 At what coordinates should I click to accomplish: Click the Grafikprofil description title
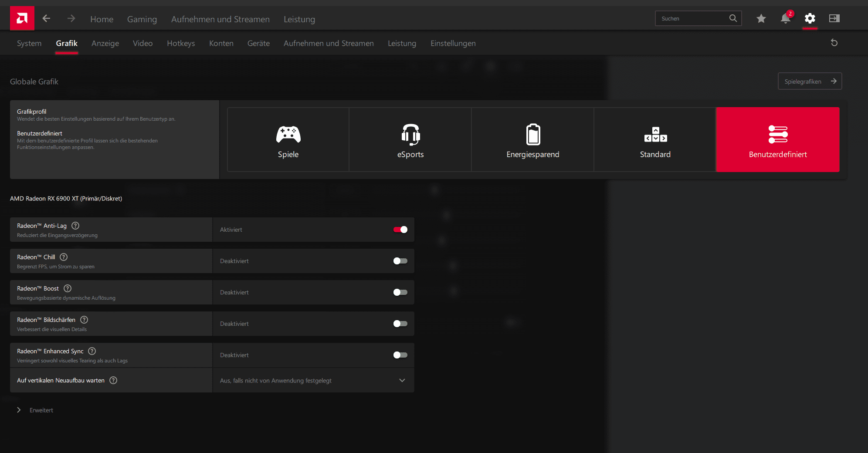pyautogui.click(x=31, y=112)
